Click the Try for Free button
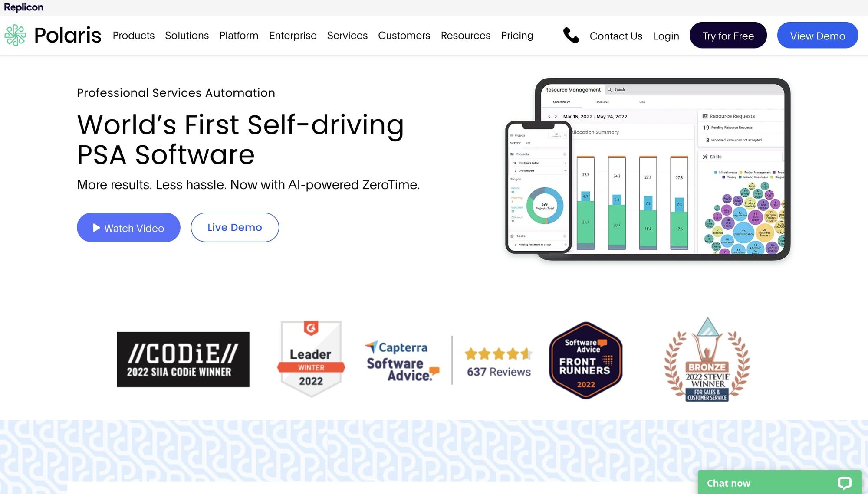 [728, 35]
